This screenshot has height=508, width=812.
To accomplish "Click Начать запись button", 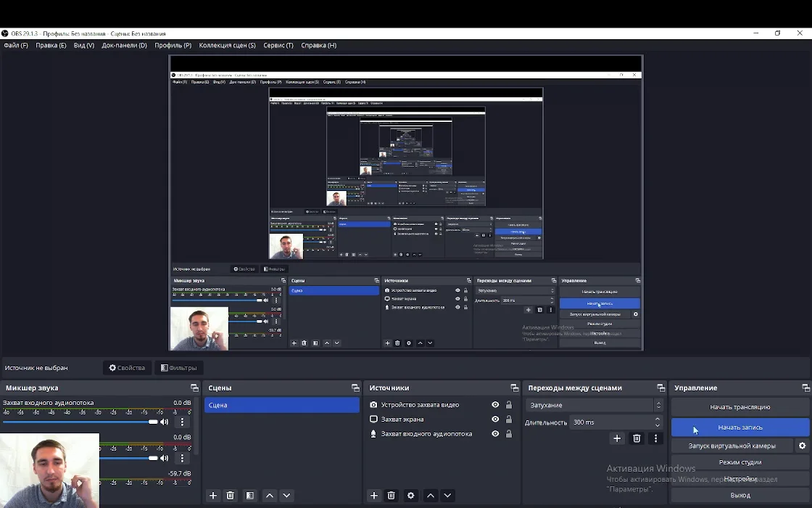I will click(x=740, y=427).
